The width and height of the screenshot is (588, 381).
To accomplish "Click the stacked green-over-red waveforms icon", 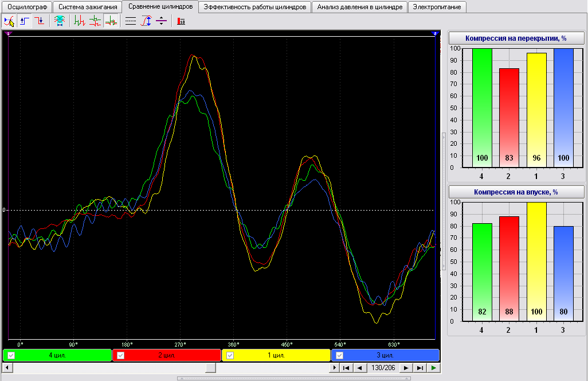I will click(95, 21).
